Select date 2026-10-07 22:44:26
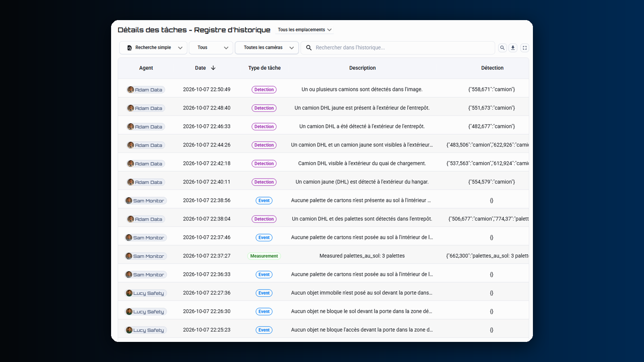Image resolution: width=644 pixels, height=362 pixels. pyautogui.click(x=207, y=145)
